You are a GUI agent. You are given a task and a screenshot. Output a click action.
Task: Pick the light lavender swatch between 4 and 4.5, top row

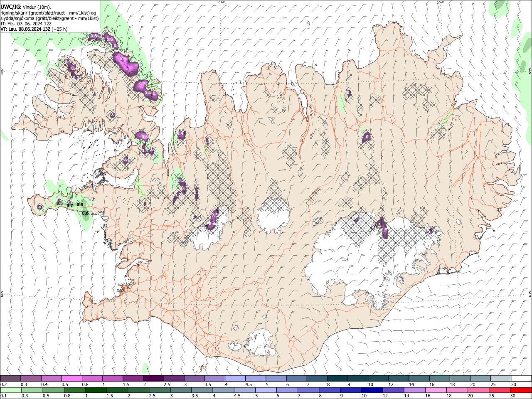click(235, 378)
